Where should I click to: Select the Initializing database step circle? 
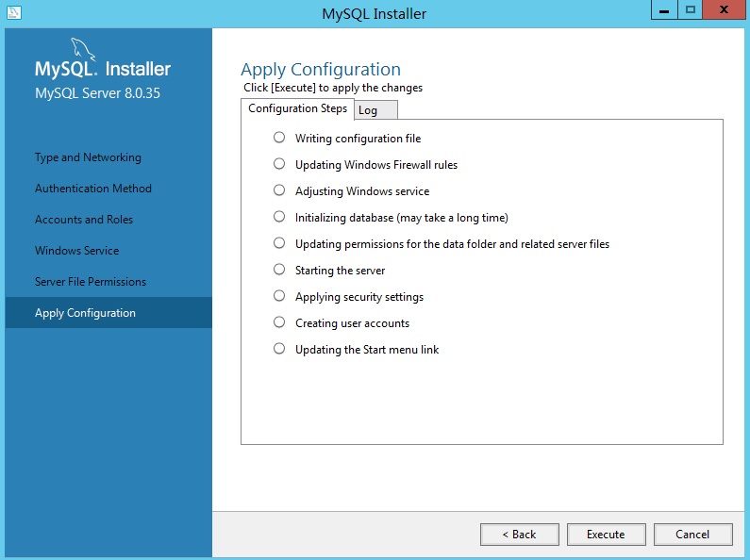[279, 217]
